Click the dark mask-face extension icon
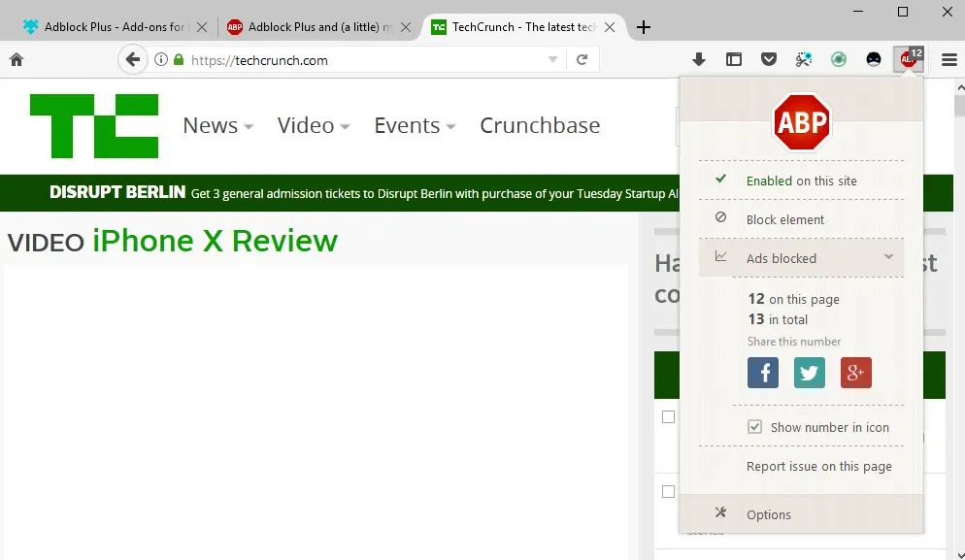 pyautogui.click(x=874, y=60)
